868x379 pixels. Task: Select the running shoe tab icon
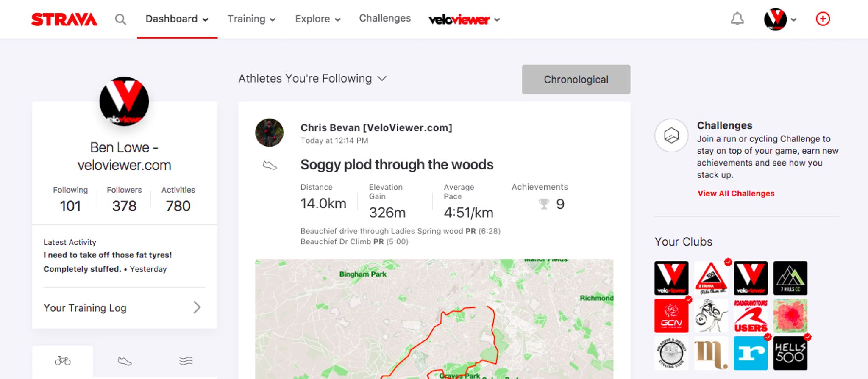[x=125, y=361]
